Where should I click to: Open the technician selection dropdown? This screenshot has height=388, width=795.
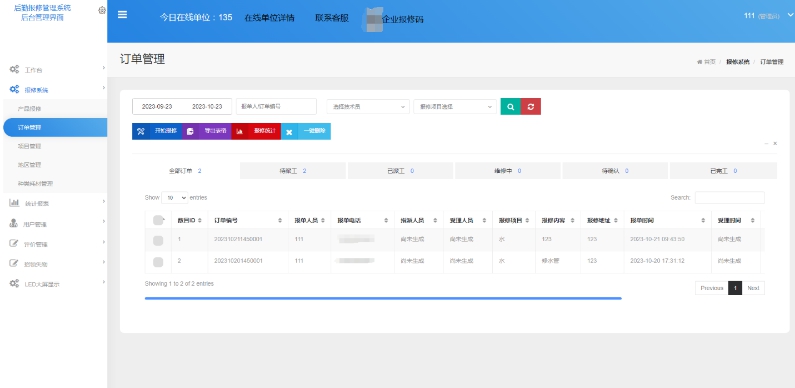pyautogui.click(x=368, y=107)
